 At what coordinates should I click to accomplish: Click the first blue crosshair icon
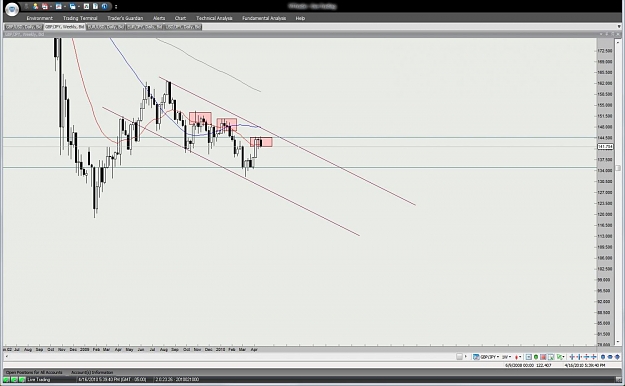point(572,357)
